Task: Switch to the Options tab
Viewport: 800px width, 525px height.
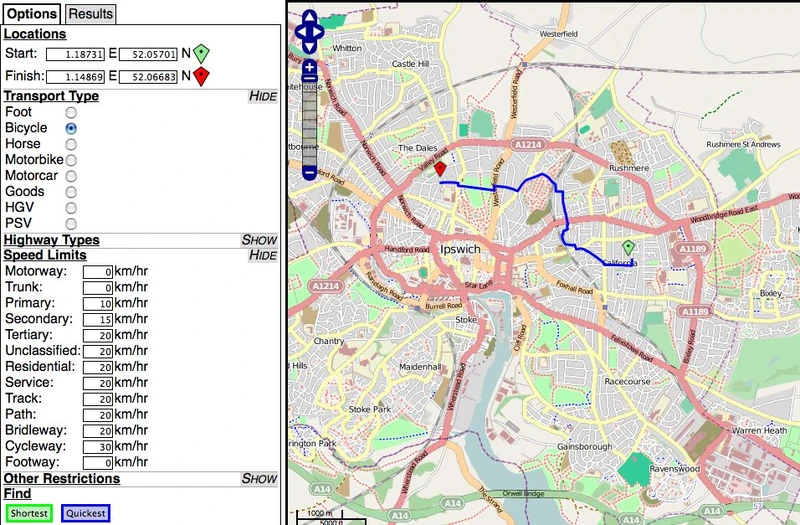Action: (32, 14)
